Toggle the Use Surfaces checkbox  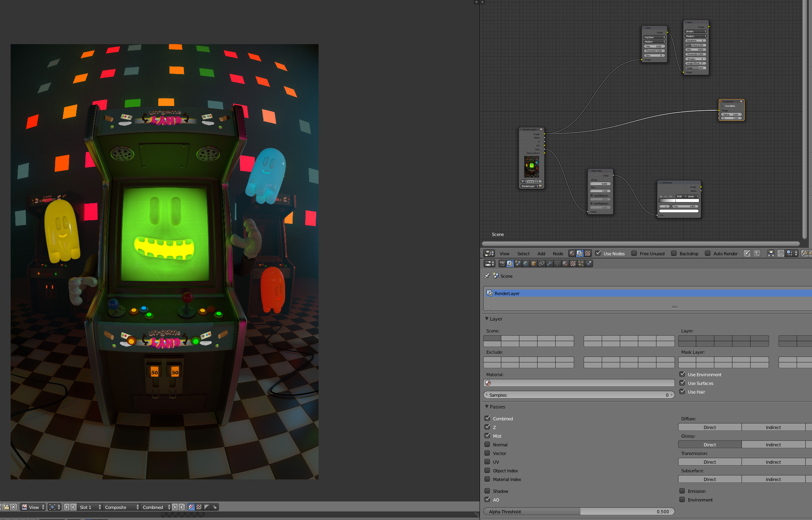[682, 383]
